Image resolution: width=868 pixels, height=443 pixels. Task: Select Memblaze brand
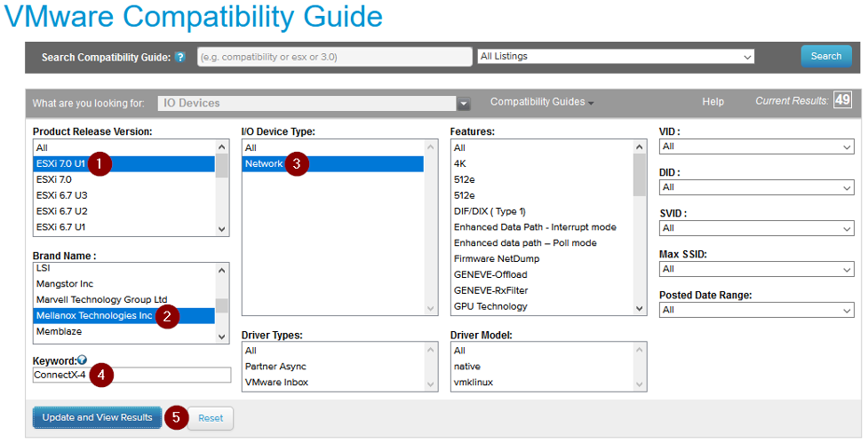(124, 332)
